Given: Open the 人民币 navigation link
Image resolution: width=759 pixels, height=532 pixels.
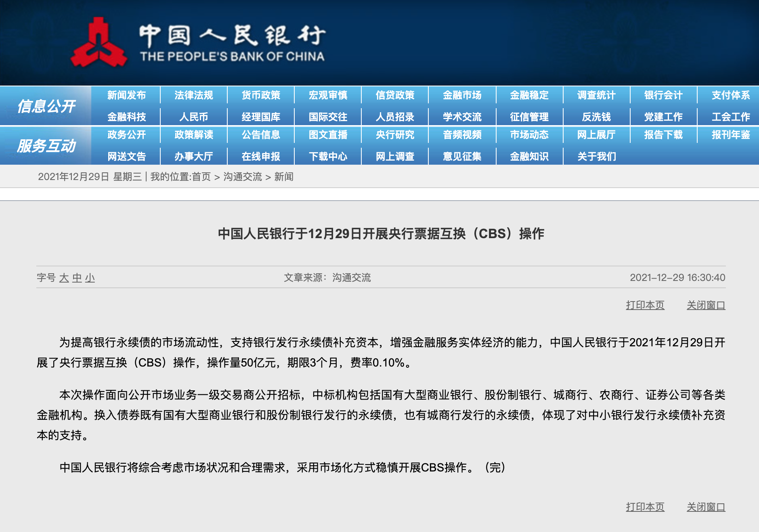Looking at the screenshot, I should coord(194,117).
